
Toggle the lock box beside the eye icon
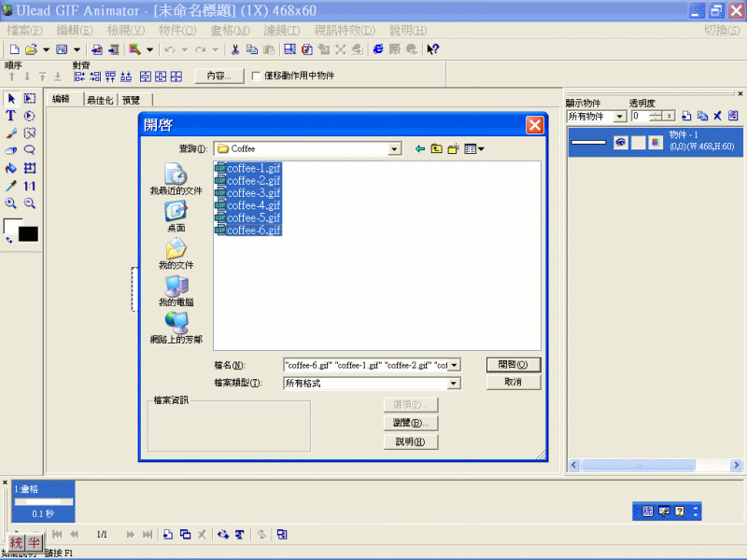coord(638,142)
